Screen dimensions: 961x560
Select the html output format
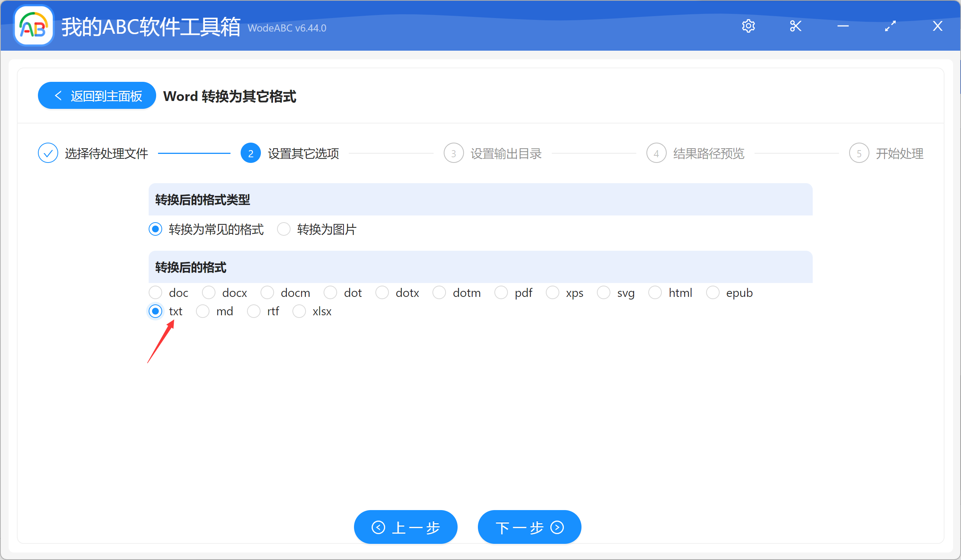(x=655, y=292)
